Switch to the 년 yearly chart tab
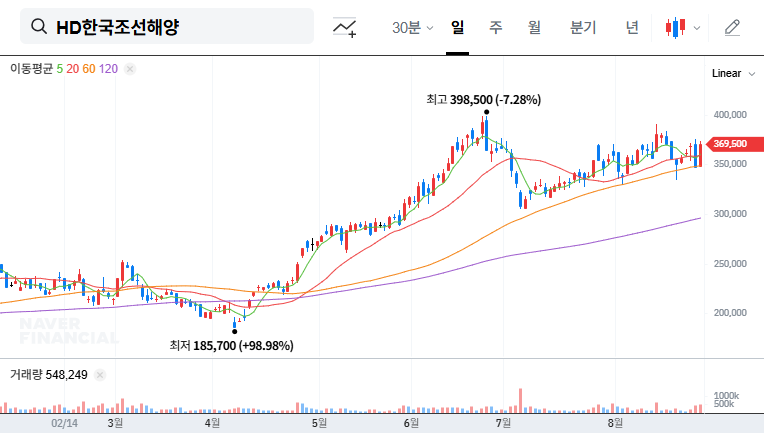 click(632, 27)
